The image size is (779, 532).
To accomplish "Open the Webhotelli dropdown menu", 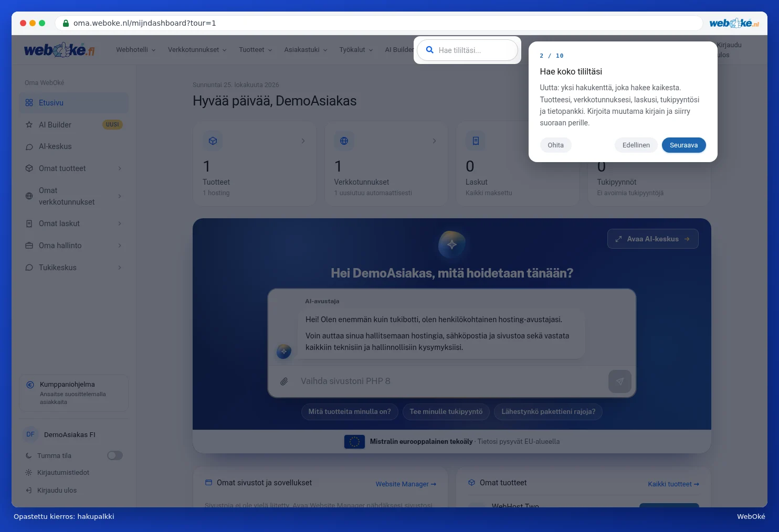I will pyautogui.click(x=136, y=50).
